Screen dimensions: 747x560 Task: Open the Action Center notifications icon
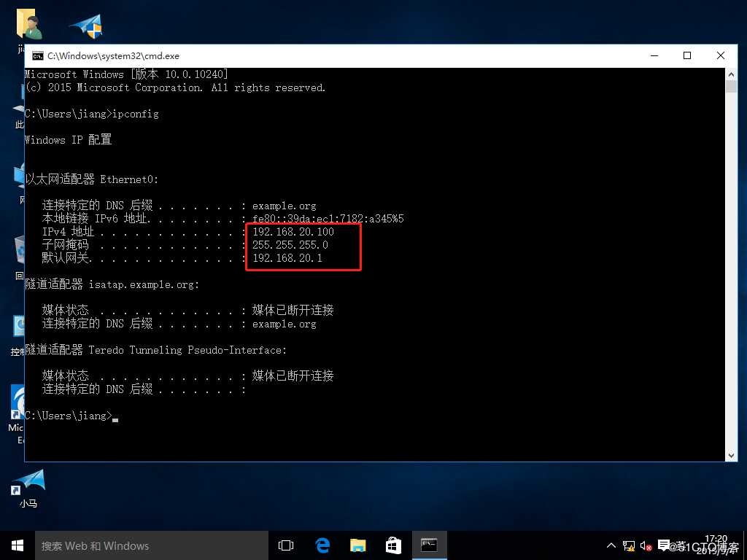[664, 545]
